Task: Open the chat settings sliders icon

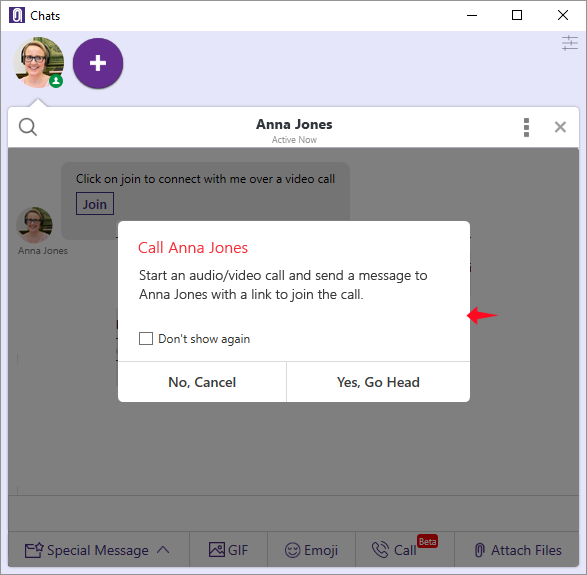Action: coord(570,43)
